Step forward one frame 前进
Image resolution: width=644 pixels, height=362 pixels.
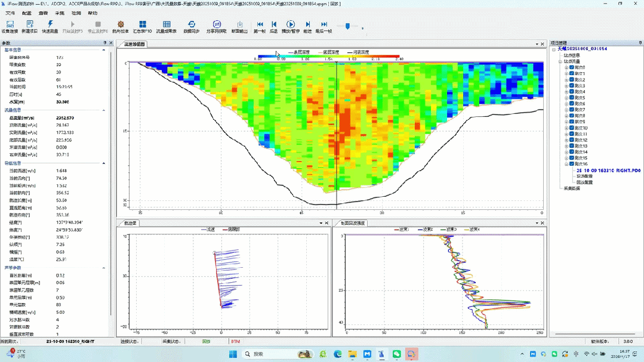click(307, 24)
